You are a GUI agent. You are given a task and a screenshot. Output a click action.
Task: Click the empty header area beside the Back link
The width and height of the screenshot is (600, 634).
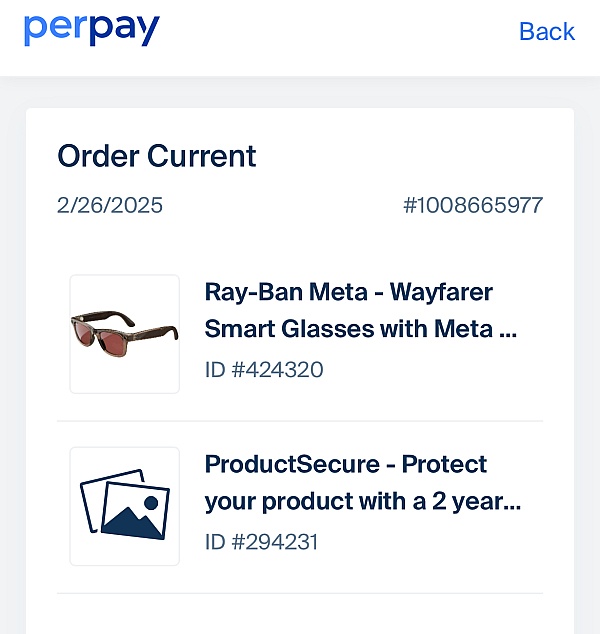tap(340, 32)
